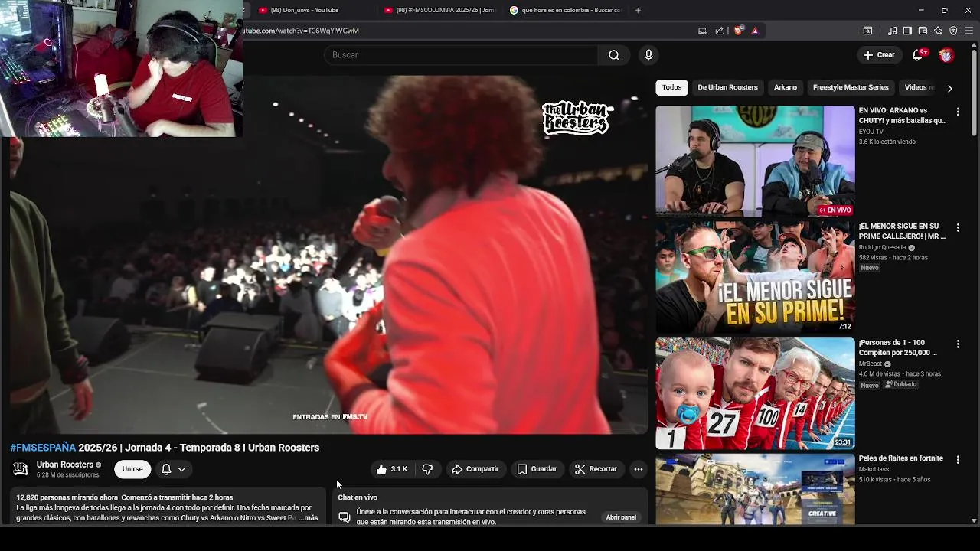Click #FMSESPAÑA hashtag in video title
Viewport: 980px width, 551px height.
43,448
